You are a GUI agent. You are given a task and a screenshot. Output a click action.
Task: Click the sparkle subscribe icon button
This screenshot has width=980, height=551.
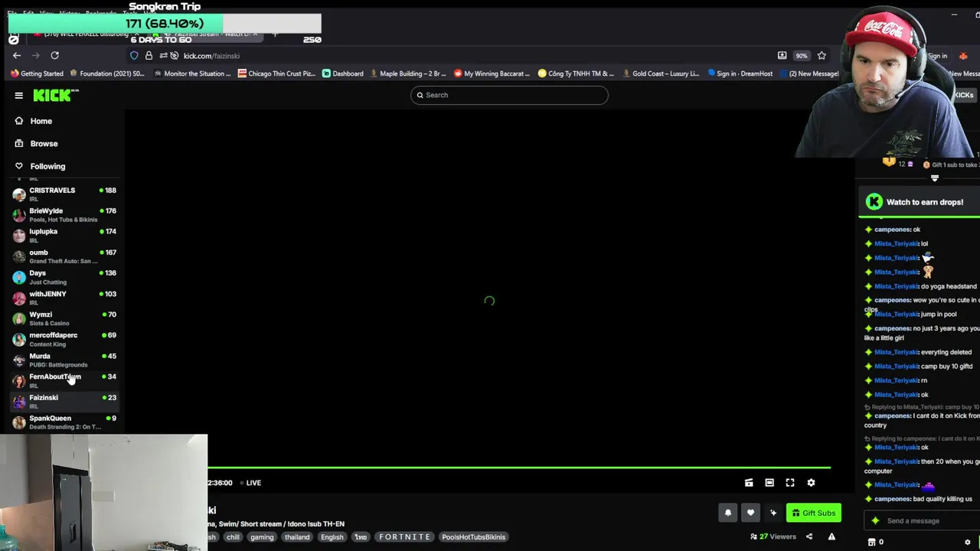[773, 513]
